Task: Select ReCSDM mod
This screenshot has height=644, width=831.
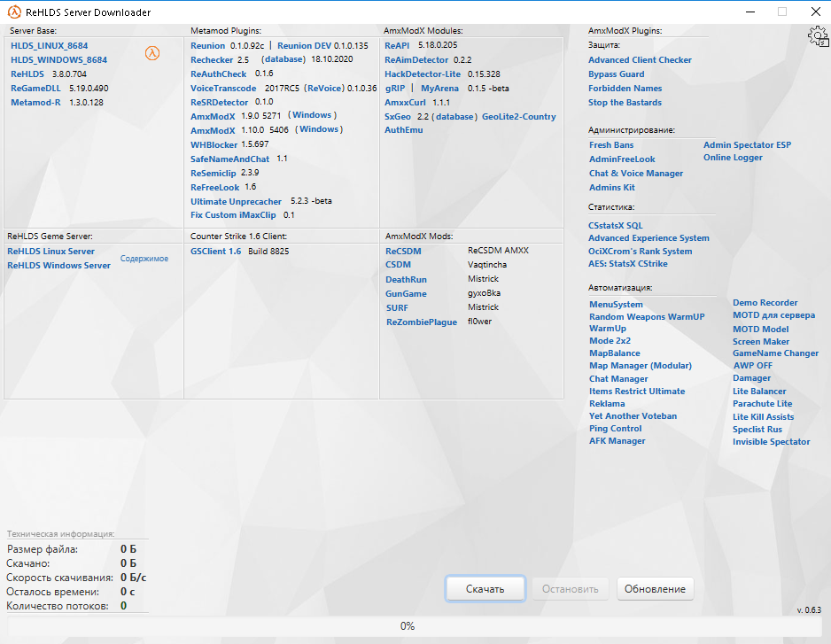Action: [x=403, y=252]
